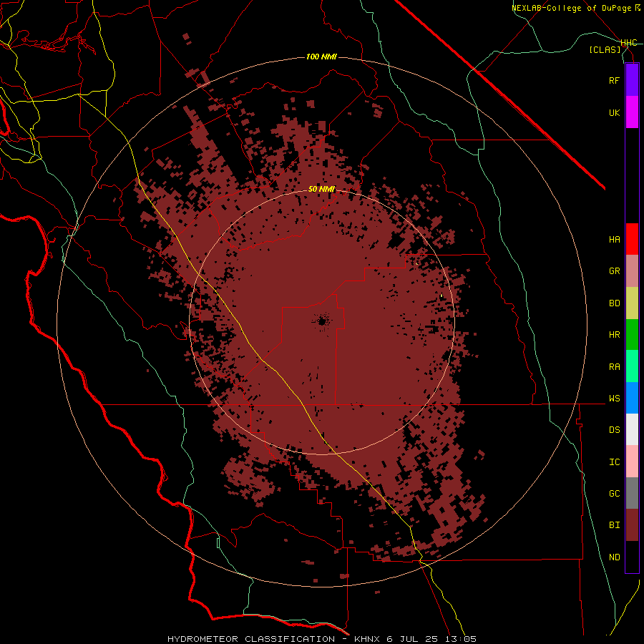The height and width of the screenshot is (644, 644).
Task: Click the GC legend label
Action: tap(615, 494)
